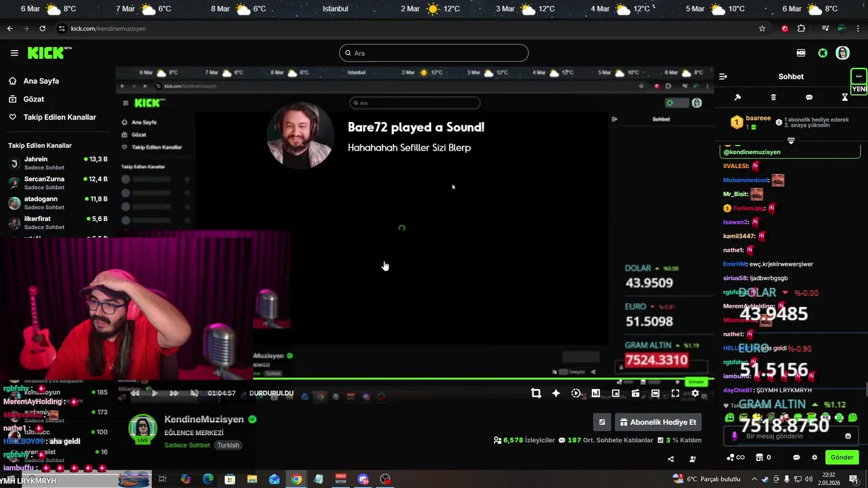Image resolution: width=868 pixels, height=488 pixels.
Task: Open the atadogann channel
Action: point(58,202)
